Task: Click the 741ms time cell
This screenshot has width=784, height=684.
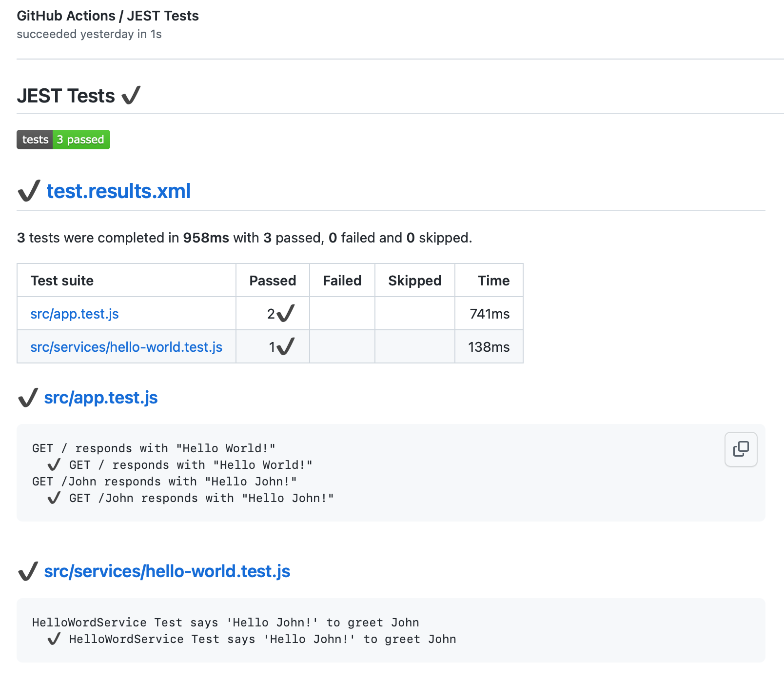Action: (490, 314)
